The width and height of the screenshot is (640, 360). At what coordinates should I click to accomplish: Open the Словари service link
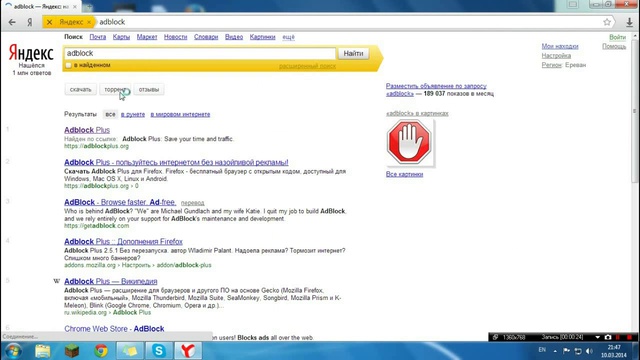pyautogui.click(x=206, y=37)
